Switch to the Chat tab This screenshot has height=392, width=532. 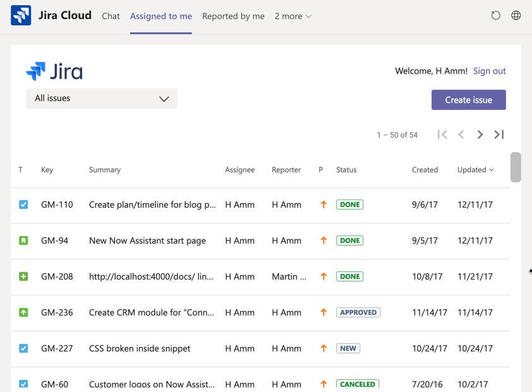(110, 16)
